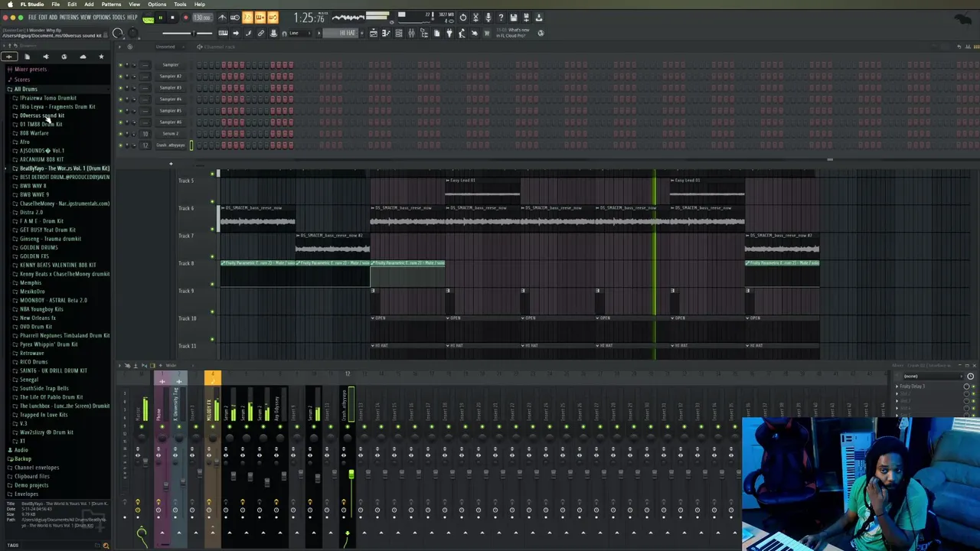Click the tempo field showing 130
The width and height of the screenshot is (980, 551).
[203, 18]
